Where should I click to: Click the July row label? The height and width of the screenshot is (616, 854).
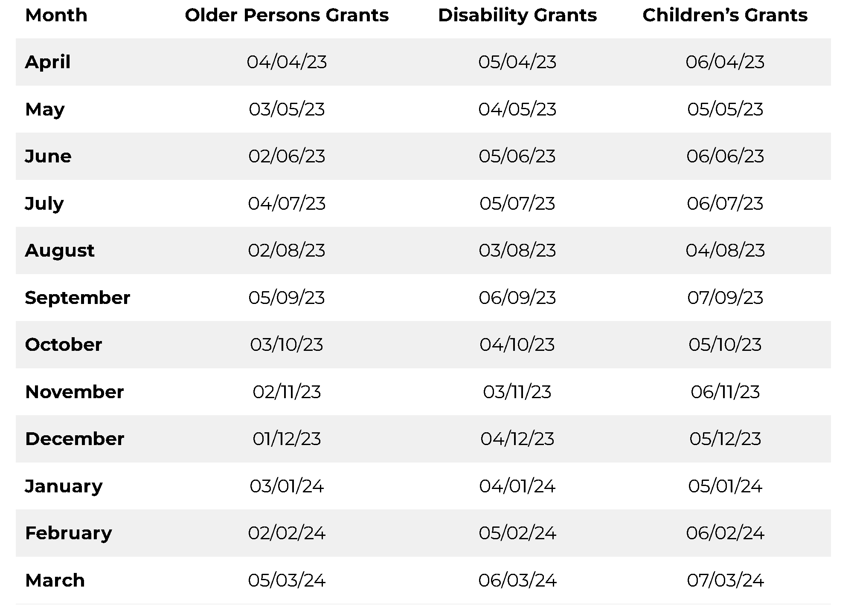tap(44, 204)
